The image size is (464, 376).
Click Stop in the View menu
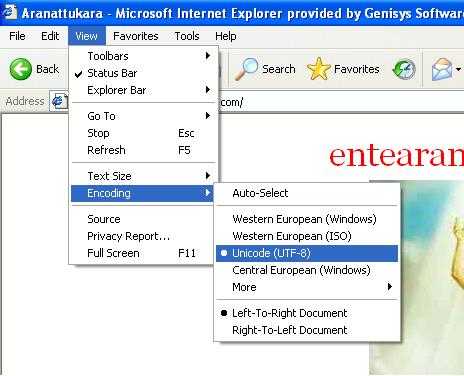pos(144,133)
